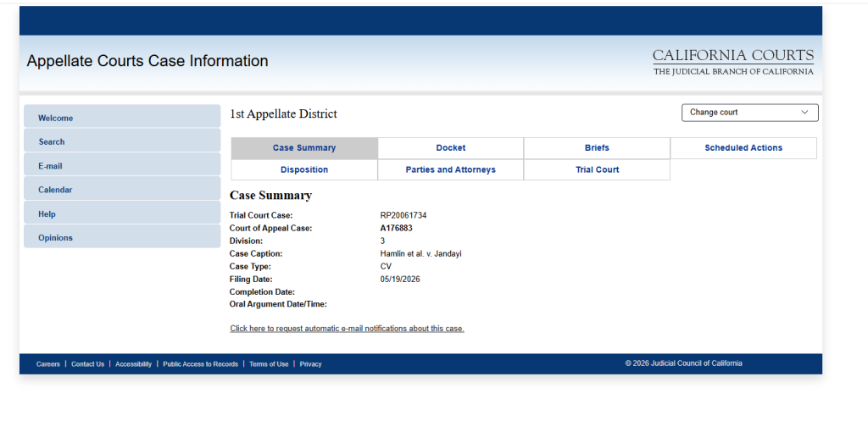
Task: Open Opinions in the sidebar
Action: [122, 236]
